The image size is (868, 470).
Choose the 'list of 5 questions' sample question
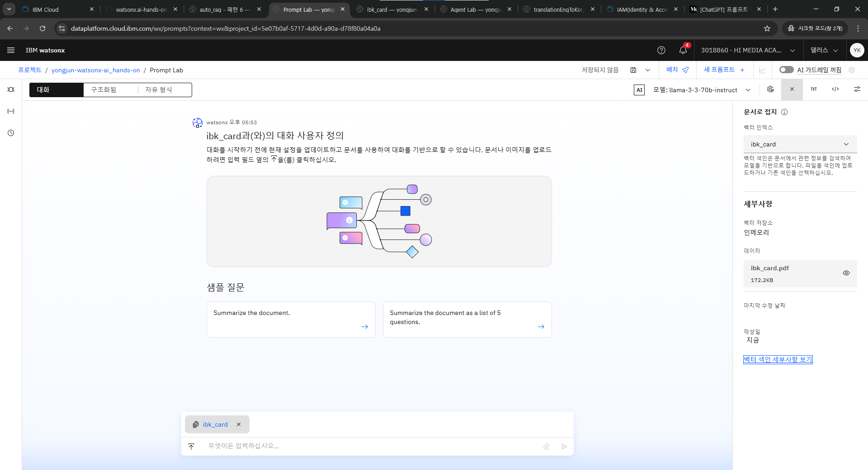(467, 320)
